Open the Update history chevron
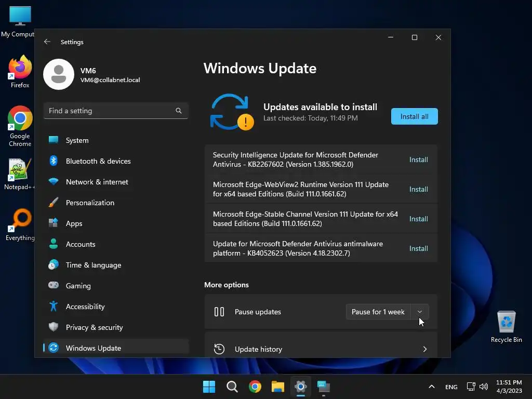Viewport: 532px width, 399px height. click(425, 349)
